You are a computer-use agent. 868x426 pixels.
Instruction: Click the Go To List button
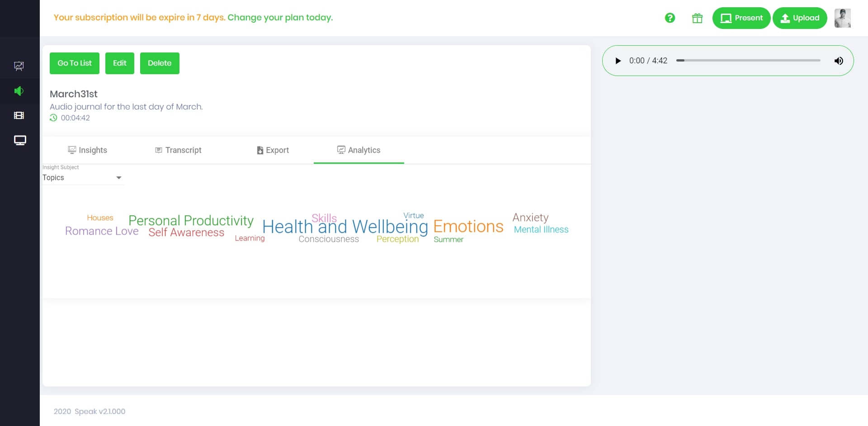tap(75, 63)
